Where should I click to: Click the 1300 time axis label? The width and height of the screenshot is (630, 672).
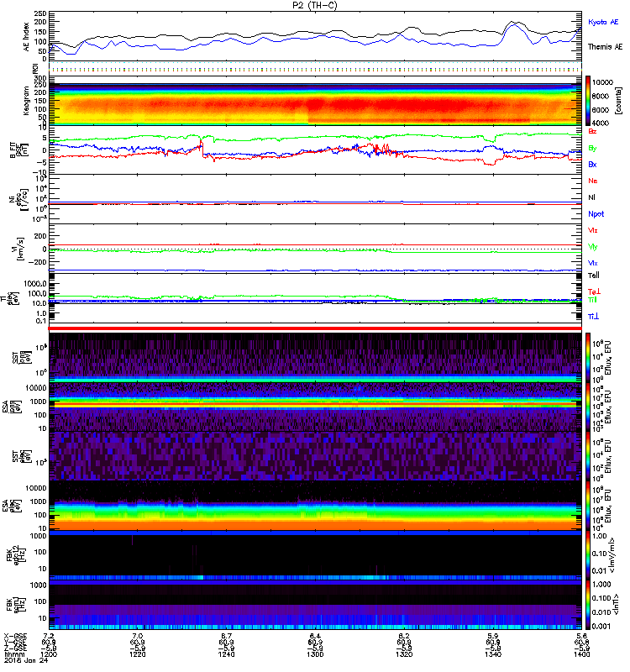pyautogui.click(x=315, y=654)
